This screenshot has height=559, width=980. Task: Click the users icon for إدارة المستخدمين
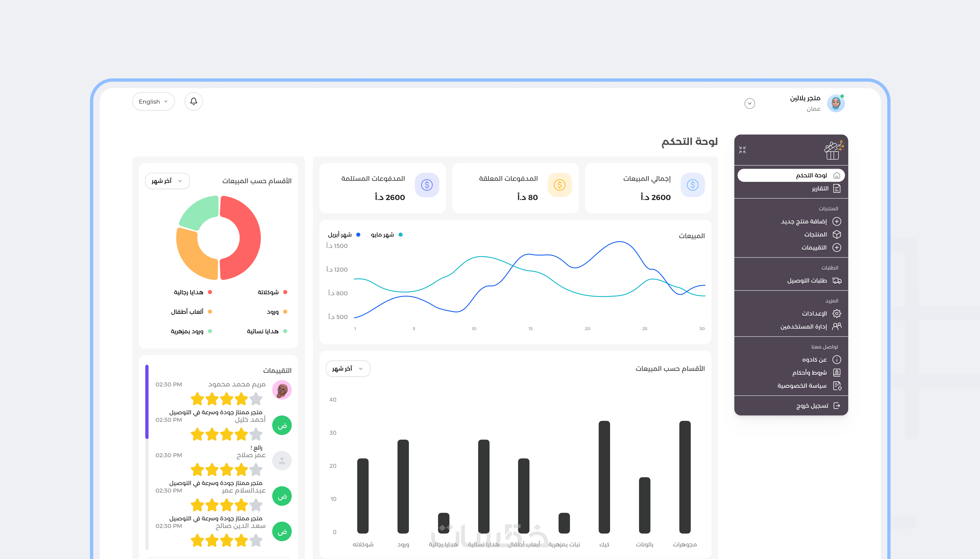(x=837, y=326)
